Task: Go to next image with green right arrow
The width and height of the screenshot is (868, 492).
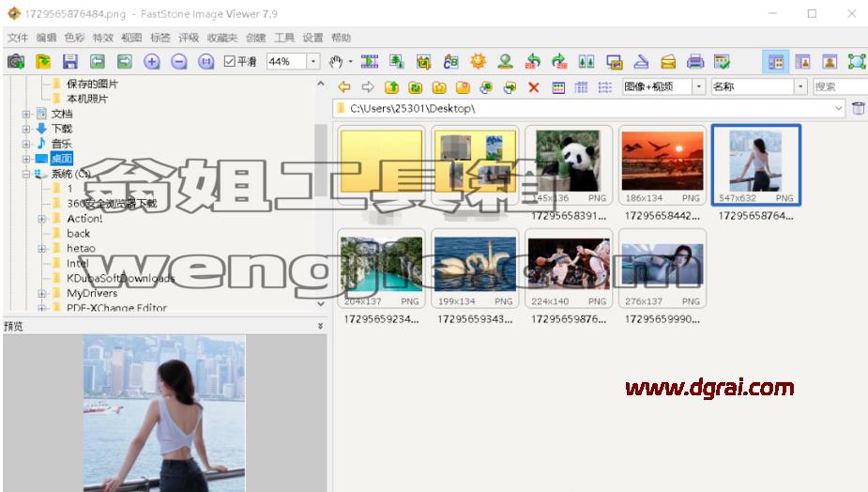Action: [x=125, y=61]
